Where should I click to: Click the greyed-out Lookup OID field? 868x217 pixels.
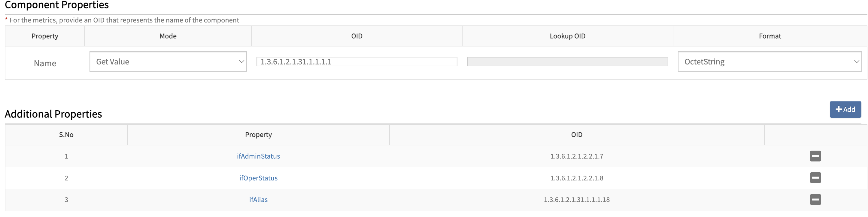tap(567, 61)
